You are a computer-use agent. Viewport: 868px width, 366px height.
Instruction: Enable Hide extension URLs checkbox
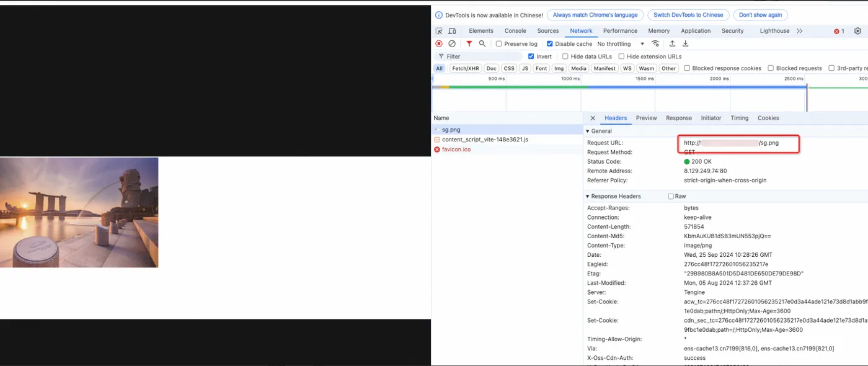pos(621,56)
